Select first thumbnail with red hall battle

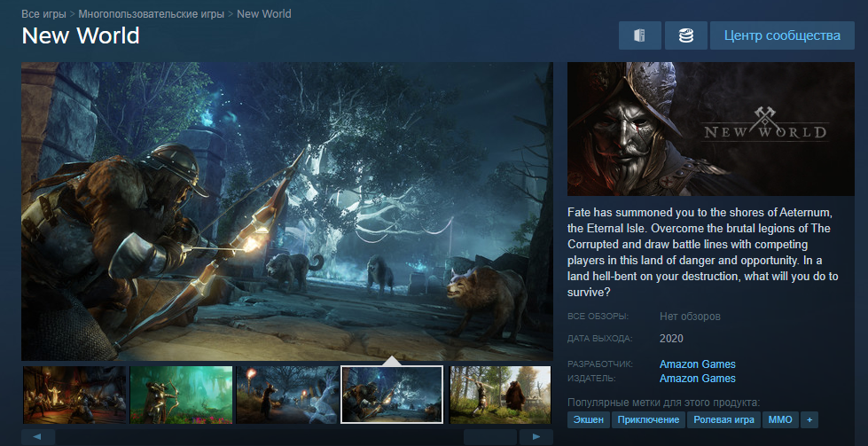click(x=74, y=395)
